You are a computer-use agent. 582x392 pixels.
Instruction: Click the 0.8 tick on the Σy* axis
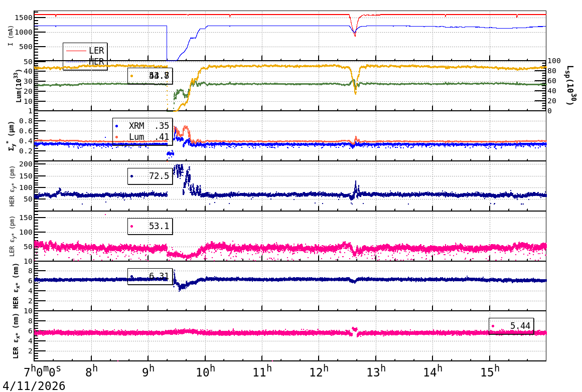26,121
